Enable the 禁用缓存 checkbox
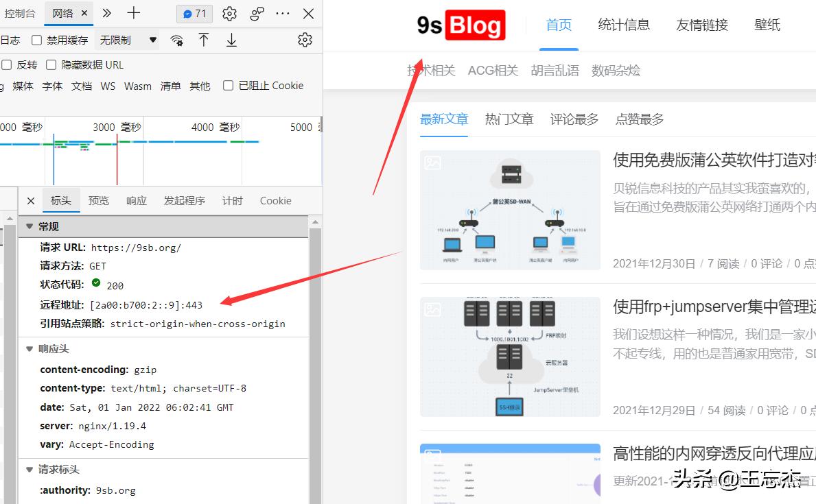 click(36, 40)
